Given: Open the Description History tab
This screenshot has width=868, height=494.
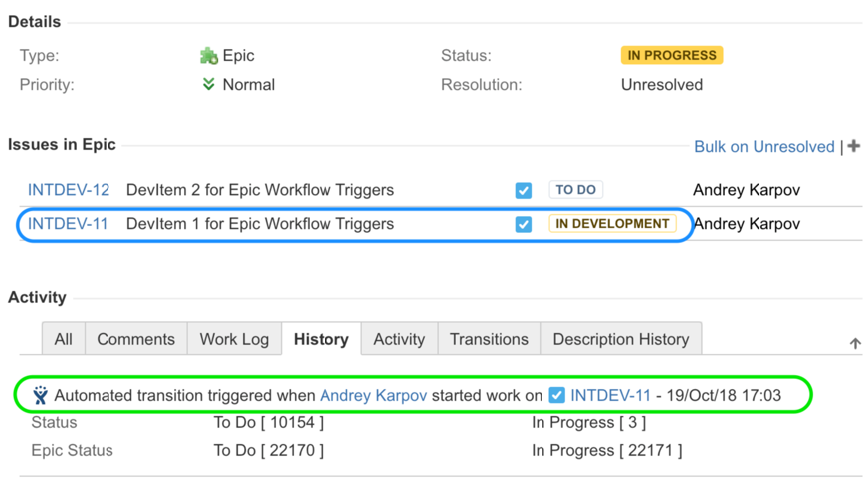Looking at the screenshot, I should click(620, 339).
